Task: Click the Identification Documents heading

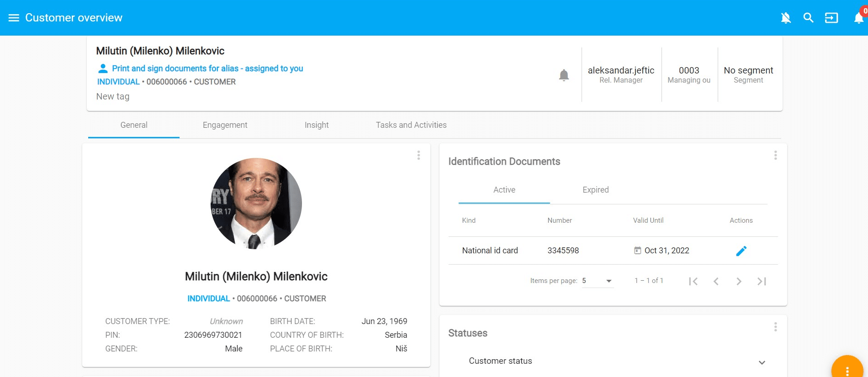Action: [504, 162]
